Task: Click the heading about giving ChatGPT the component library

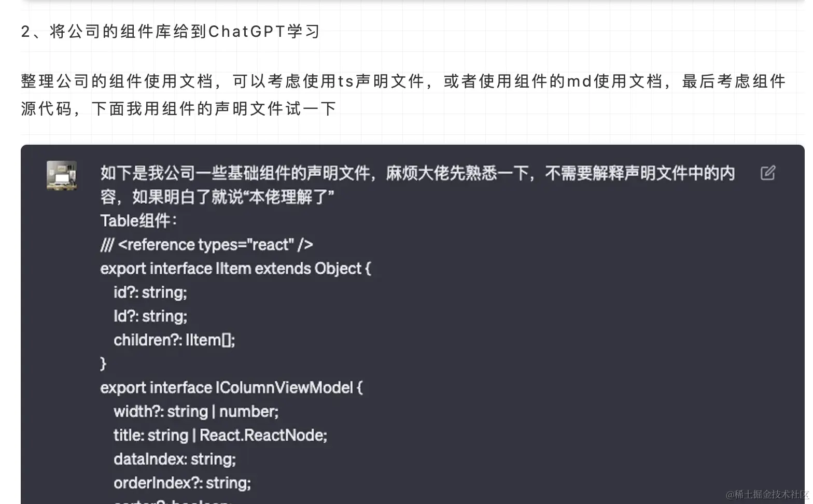Action: (x=170, y=32)
